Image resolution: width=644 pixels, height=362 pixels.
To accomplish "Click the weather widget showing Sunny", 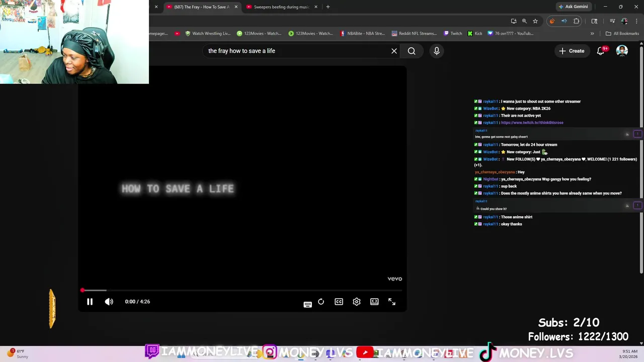I will tap(18, 354).
